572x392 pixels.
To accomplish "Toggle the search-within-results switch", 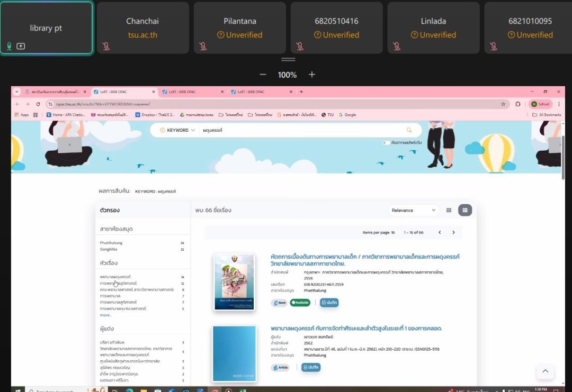I will [386, 143].
